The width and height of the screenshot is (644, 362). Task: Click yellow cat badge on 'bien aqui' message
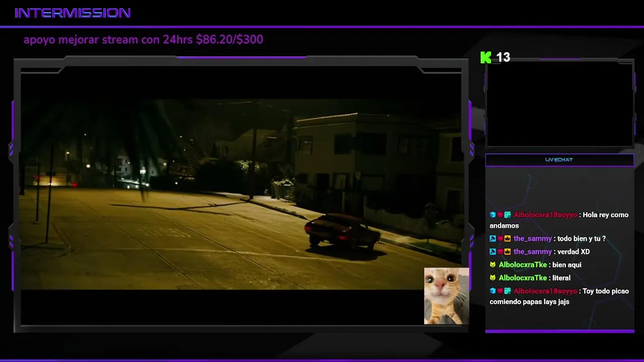click(493, 265)
